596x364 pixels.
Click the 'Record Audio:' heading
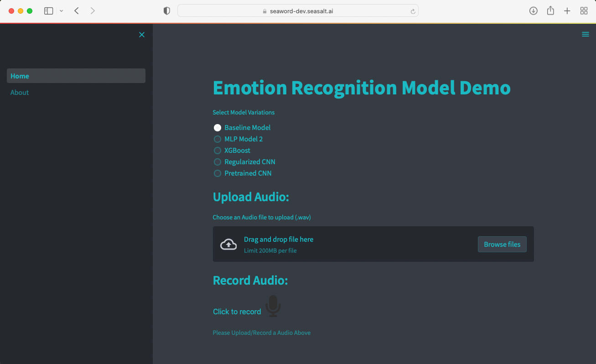click(250, 280)
